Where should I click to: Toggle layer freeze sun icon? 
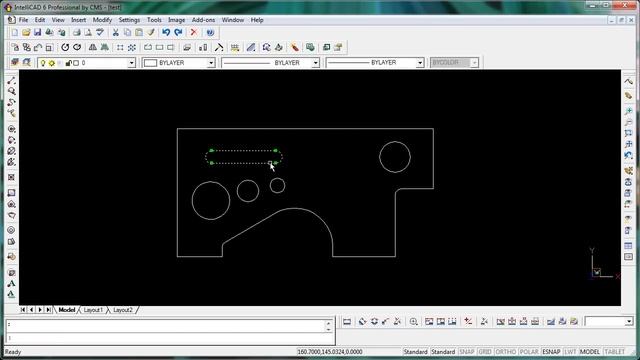(51, 63)
